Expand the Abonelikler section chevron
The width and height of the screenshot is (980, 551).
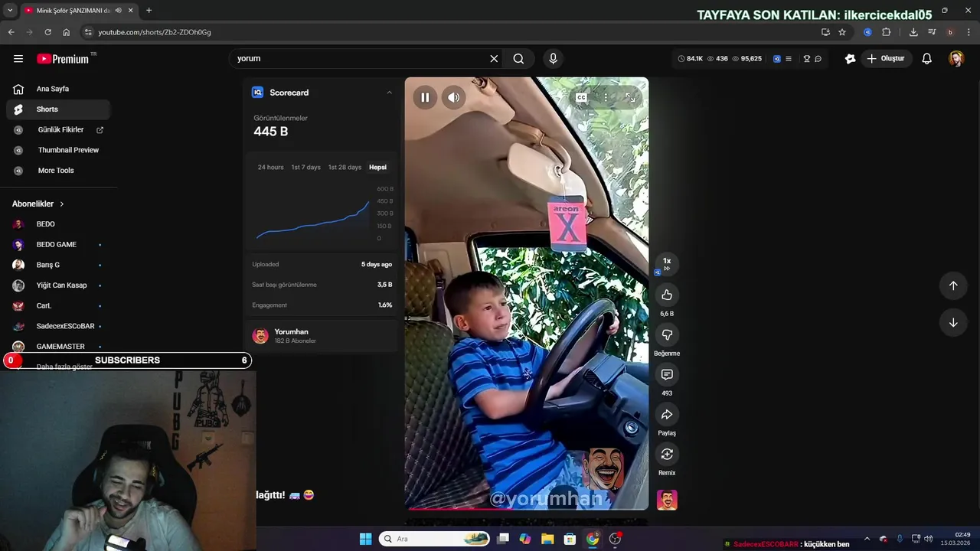(x=62, y=204)
